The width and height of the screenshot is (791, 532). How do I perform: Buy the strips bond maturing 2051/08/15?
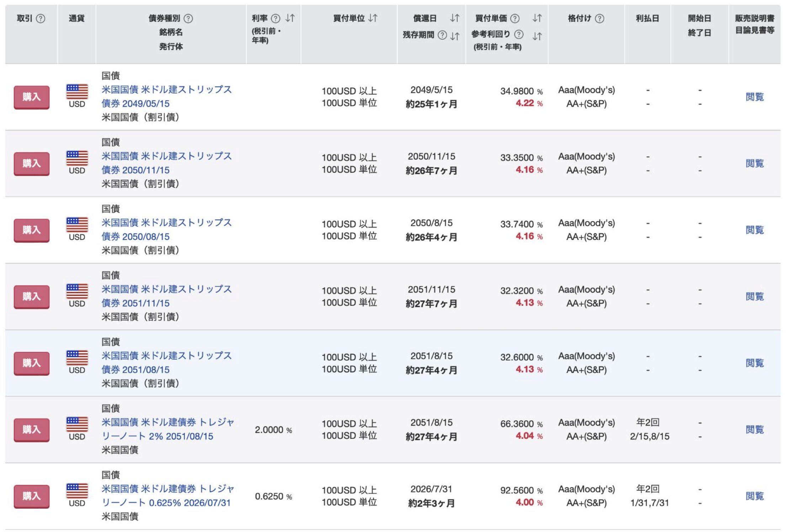[x=32, y=363]
